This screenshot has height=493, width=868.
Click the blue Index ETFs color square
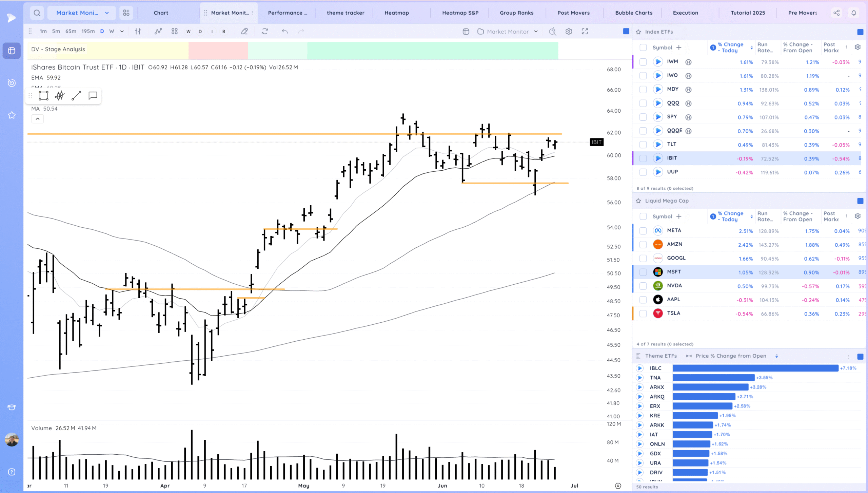860,32
